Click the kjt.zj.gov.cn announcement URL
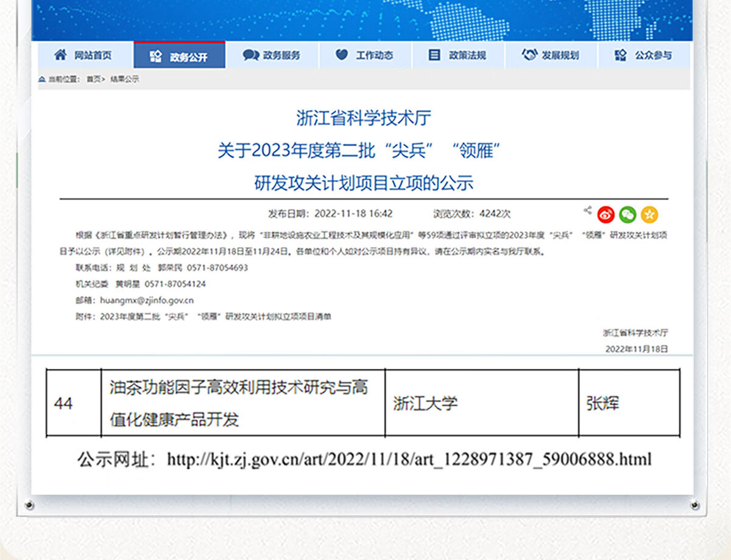 409,459
